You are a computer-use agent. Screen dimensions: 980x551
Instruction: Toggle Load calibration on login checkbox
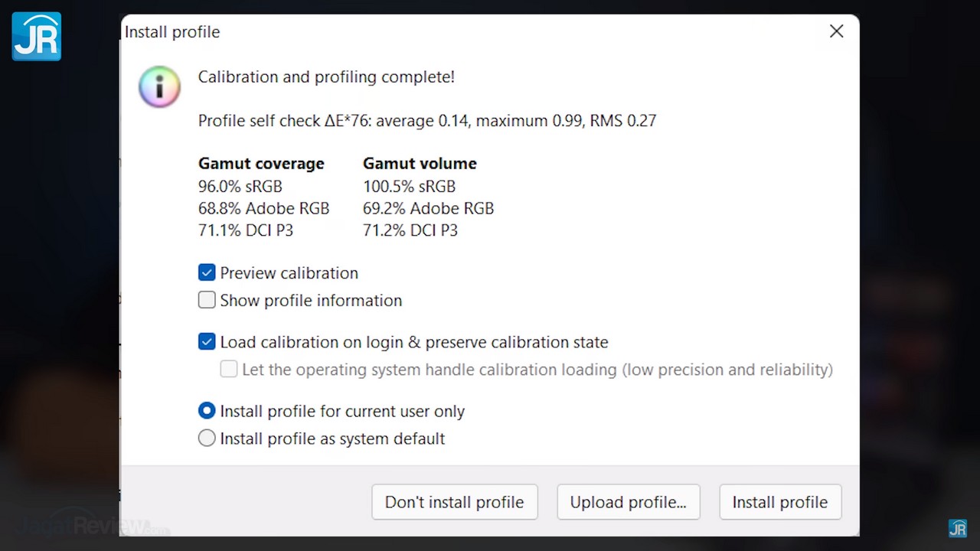click(x=207, y=342)
